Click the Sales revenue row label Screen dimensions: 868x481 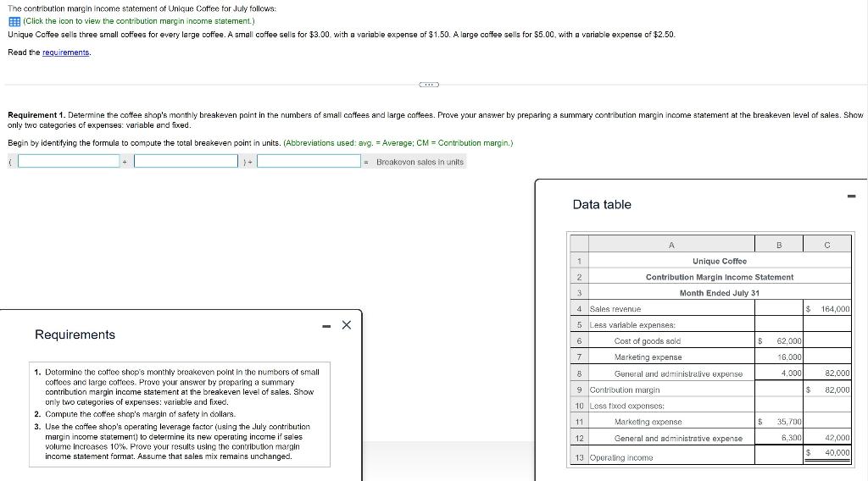pos(615,309)
